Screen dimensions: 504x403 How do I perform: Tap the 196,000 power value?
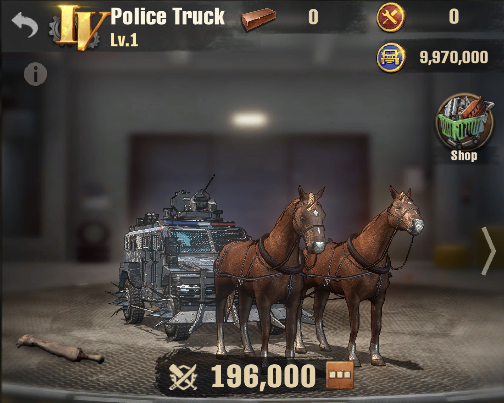pos(263,376)
